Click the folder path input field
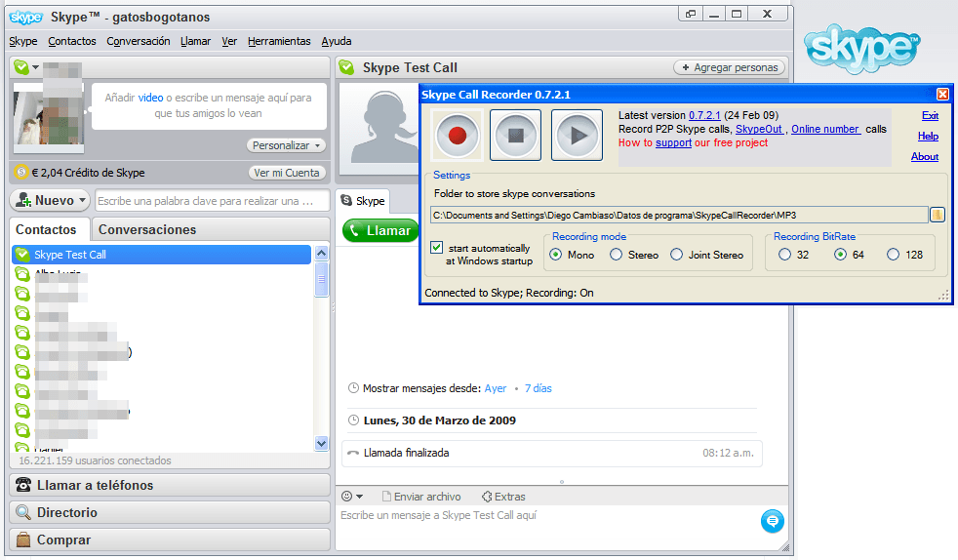The height and width of the screenshot is (560, 958). coord(679,215)
